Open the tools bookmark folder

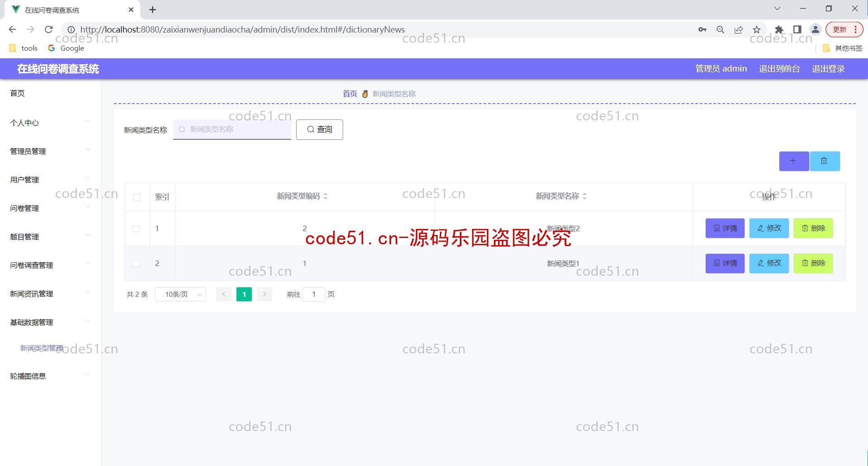click(24, 48)
